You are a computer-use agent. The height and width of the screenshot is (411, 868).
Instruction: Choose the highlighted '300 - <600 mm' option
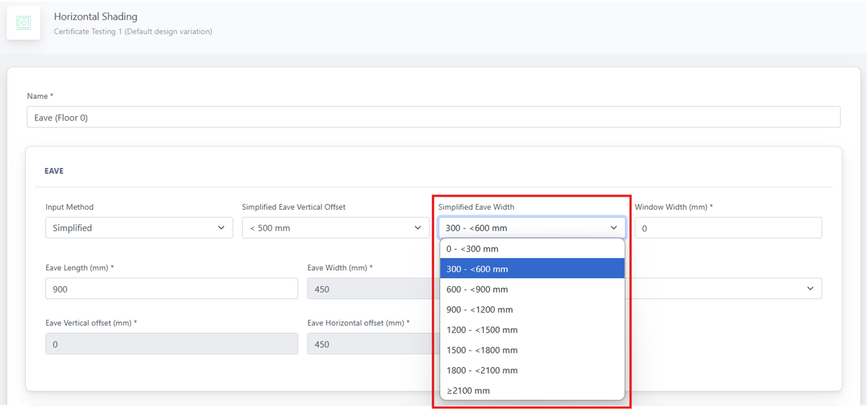(532, 269)
